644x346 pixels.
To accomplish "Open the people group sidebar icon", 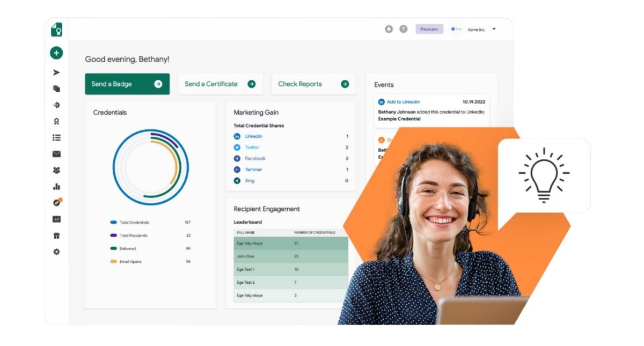I will coord(56,170).
